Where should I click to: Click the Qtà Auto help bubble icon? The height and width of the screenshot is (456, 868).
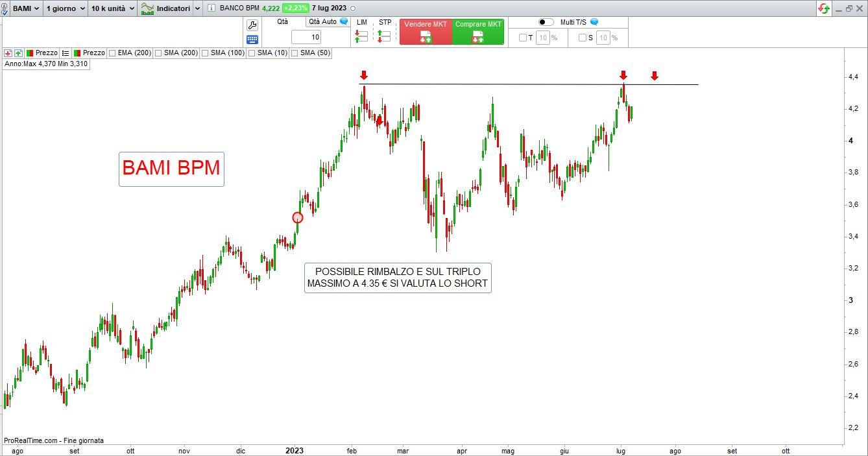pyautogui.click(x=344, y=21)
